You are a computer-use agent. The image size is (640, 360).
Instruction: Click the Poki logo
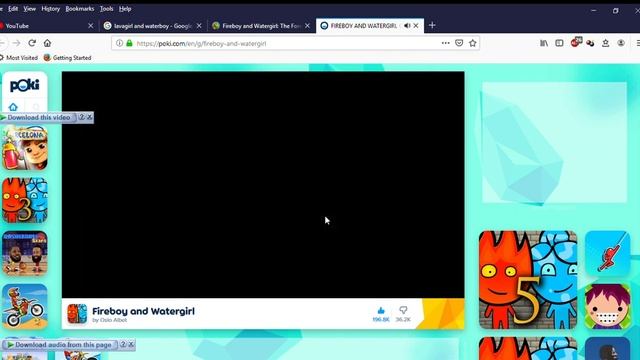coord(24,85)
